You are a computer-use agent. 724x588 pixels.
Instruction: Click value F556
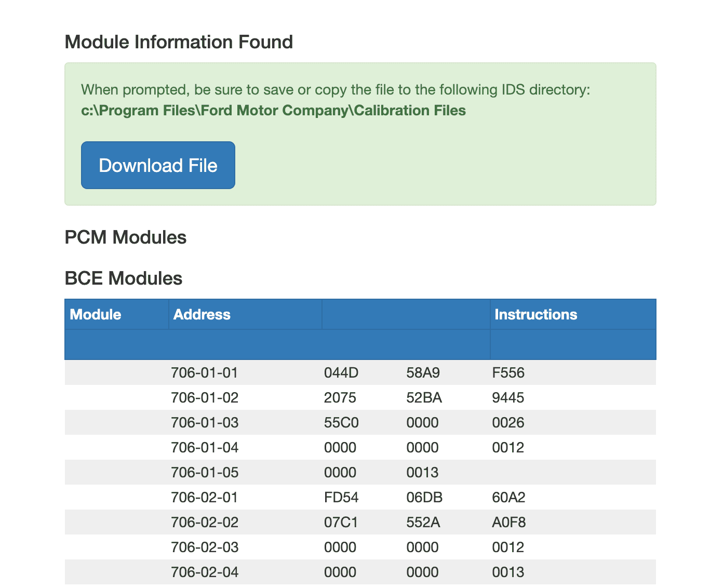(x=508, y=372)
